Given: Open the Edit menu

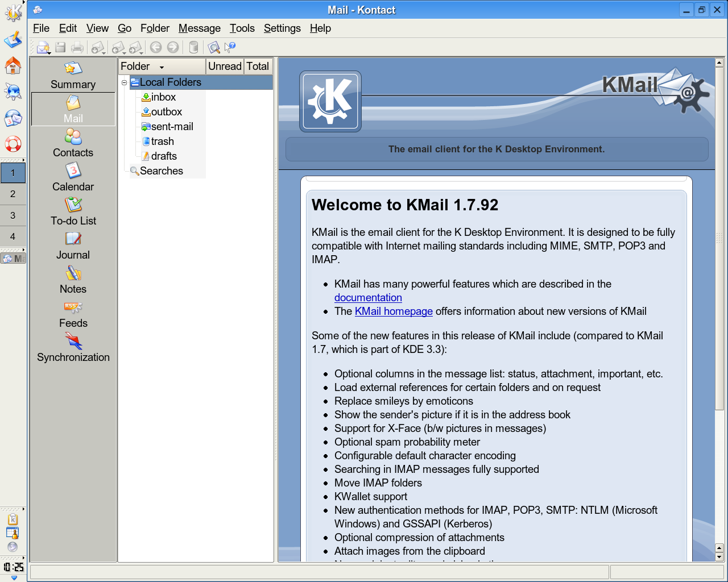Looking at the screenshot, I should point(68,28).
